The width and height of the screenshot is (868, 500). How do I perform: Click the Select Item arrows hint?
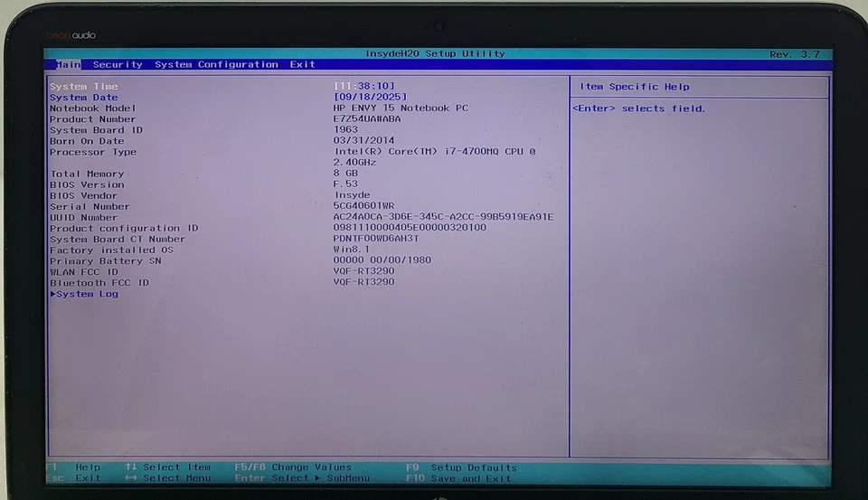[168, 467]
